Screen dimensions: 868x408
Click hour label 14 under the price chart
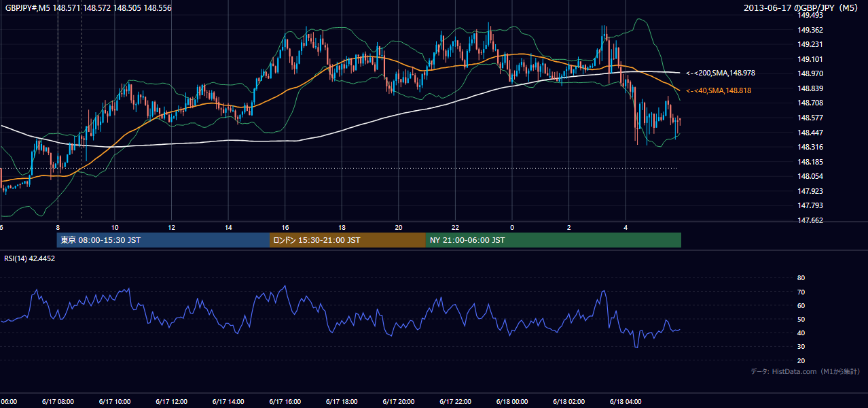point(228,227)
